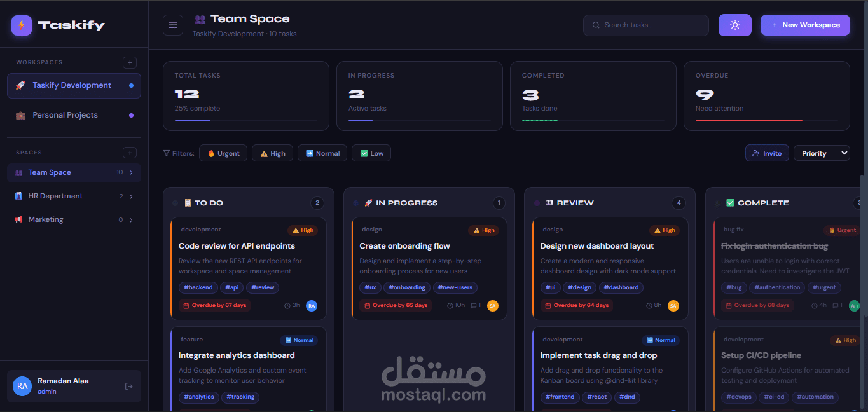Click Overdue by 67 days badge

point(214,306)
